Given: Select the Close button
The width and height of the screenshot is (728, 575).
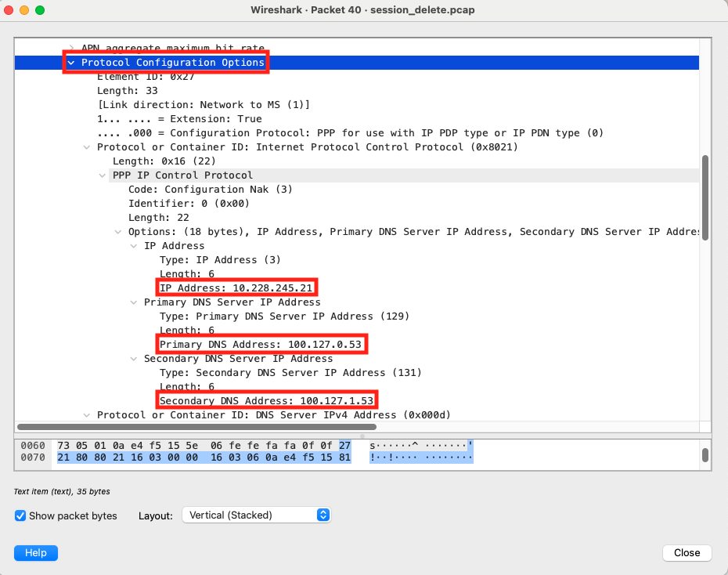Looking at the screenshot, I should tap(687, 552).
